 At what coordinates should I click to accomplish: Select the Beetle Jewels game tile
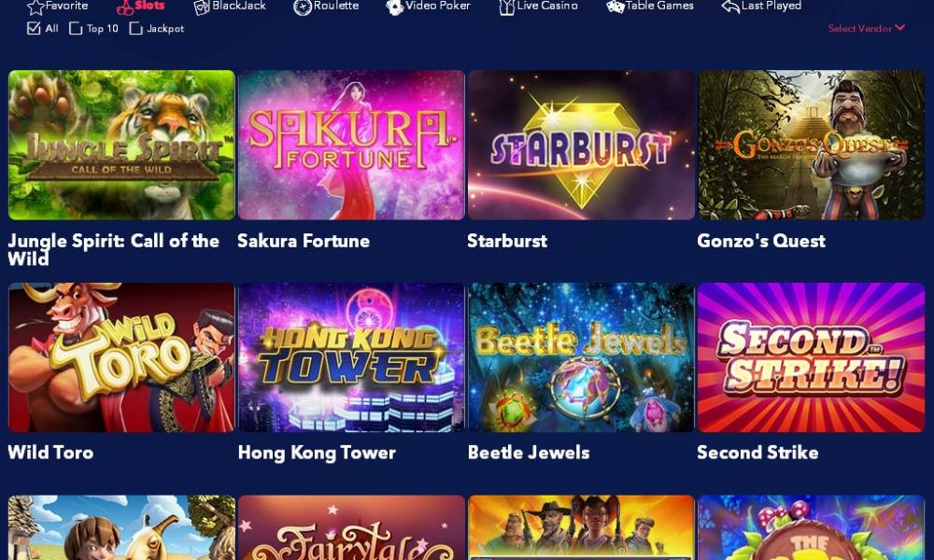(581, 357)
